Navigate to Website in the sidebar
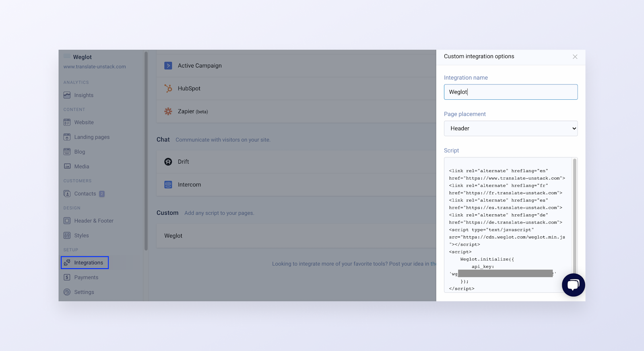Image resolution: width=644 pixels, height=351 pixels. coord(84,122)
